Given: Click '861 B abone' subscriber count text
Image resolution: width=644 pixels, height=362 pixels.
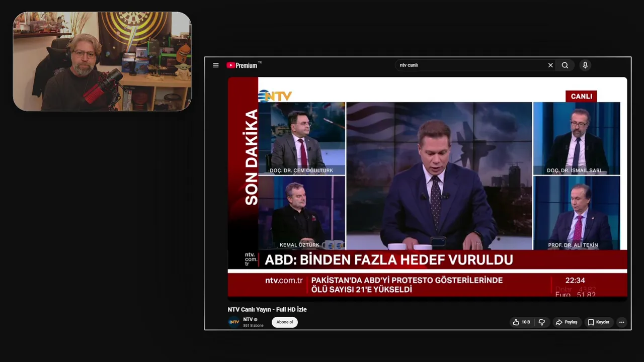Looking at the screenshot, I should tap(253, 326).
